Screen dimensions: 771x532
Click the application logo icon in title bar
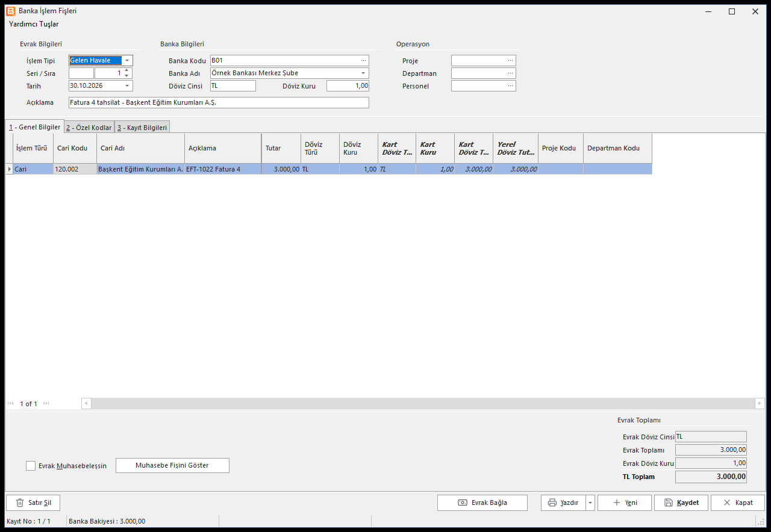[x=11, y=11]
